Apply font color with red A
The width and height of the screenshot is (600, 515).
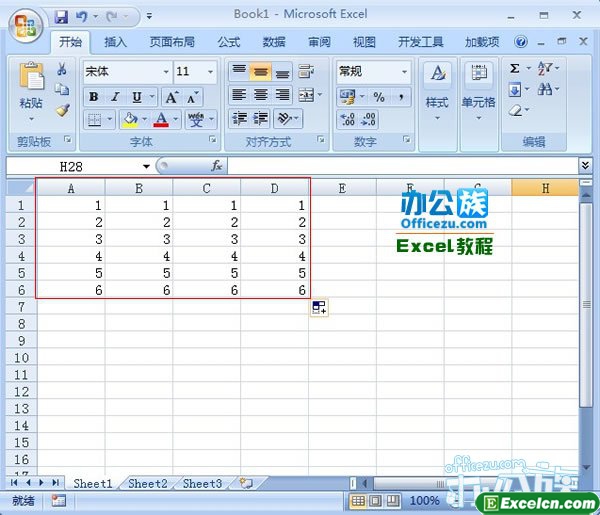tap(161, 120)
